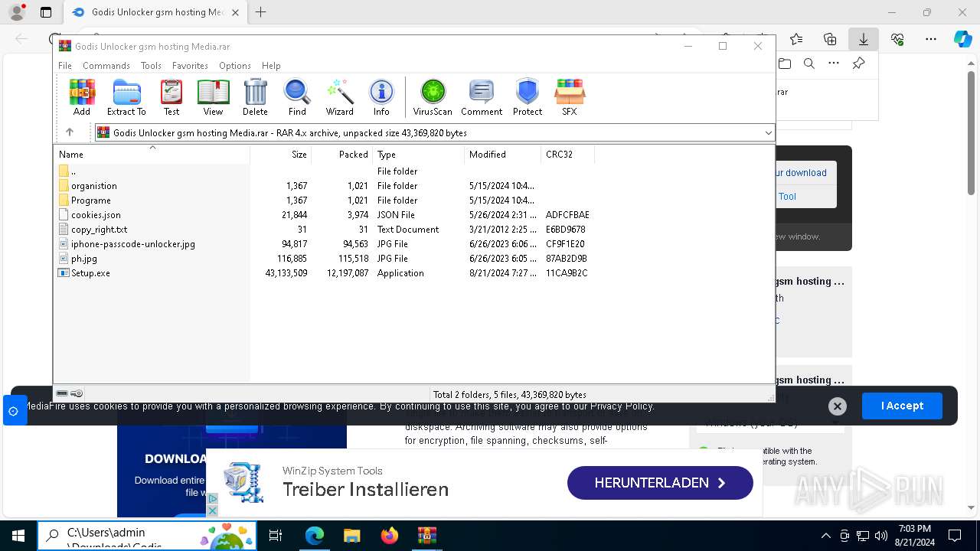Click the taskbar search box
Screen dimensions: 980x551
tap(147, 536)
